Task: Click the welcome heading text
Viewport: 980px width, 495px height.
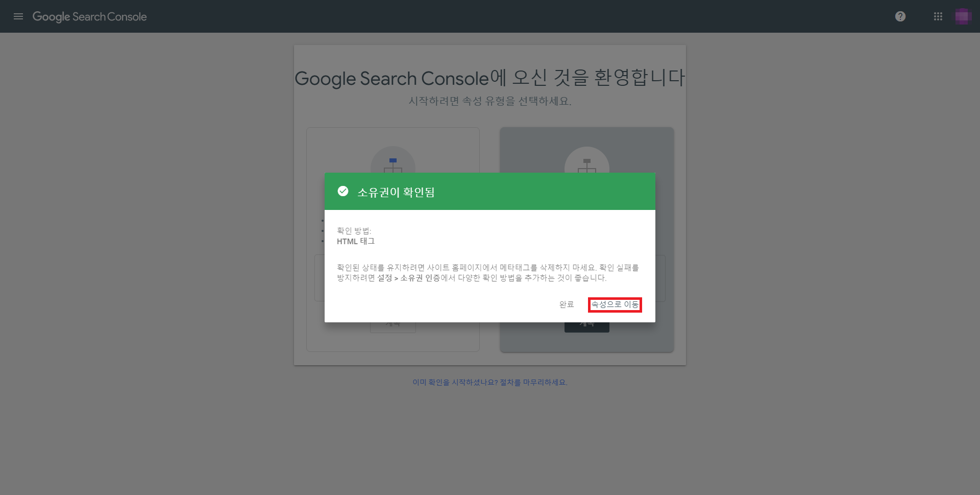Action: coord(490,78)
